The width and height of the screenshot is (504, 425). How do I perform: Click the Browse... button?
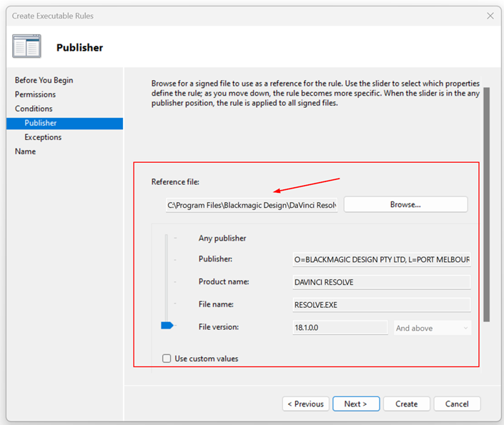(405, 204)
